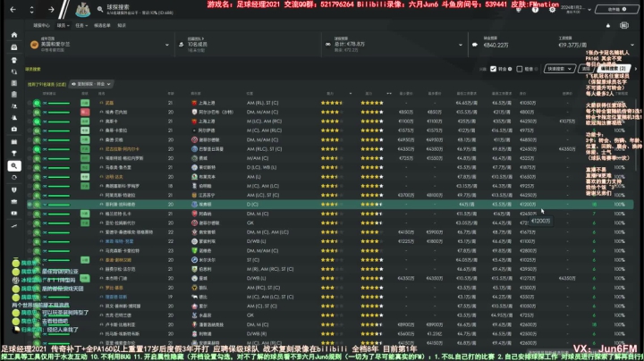644x361 pixels.
Task: Open the 快速搜索 quick search dropdown
Action: (558, 69)
